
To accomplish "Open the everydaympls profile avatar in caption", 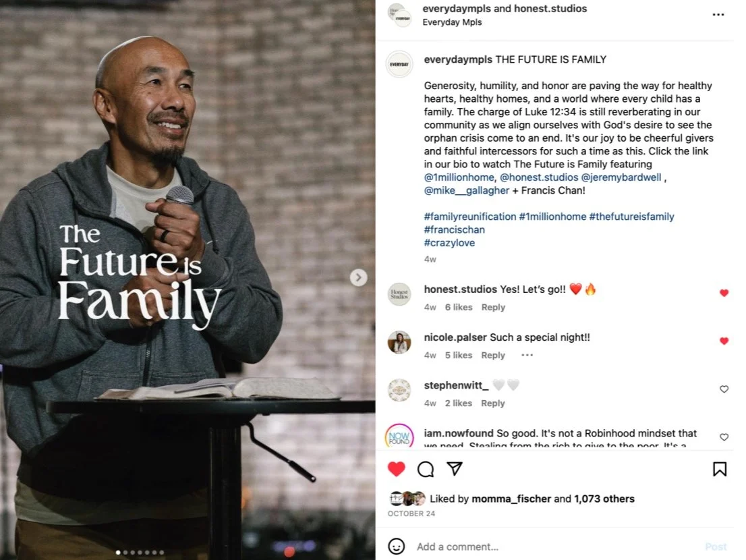I will point(399,64).
